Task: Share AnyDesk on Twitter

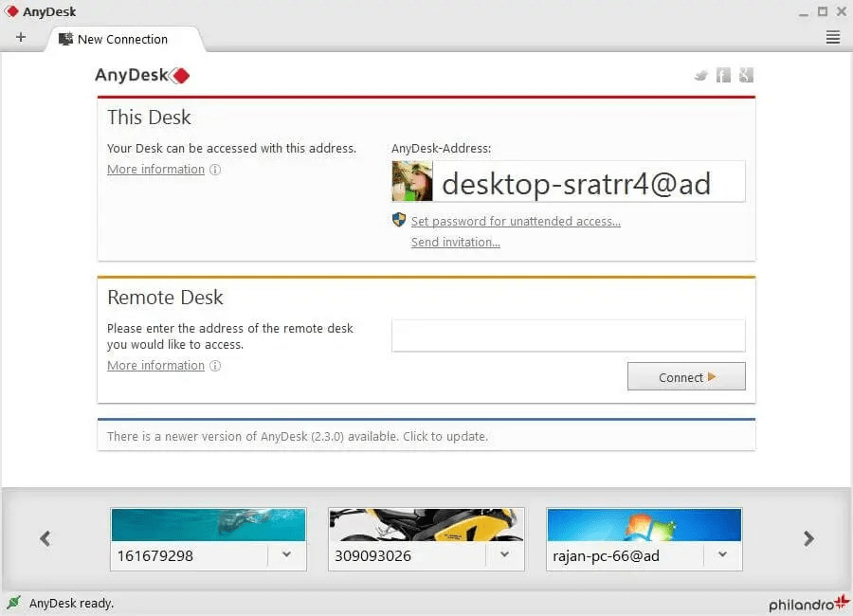Action: coord(700,75)
